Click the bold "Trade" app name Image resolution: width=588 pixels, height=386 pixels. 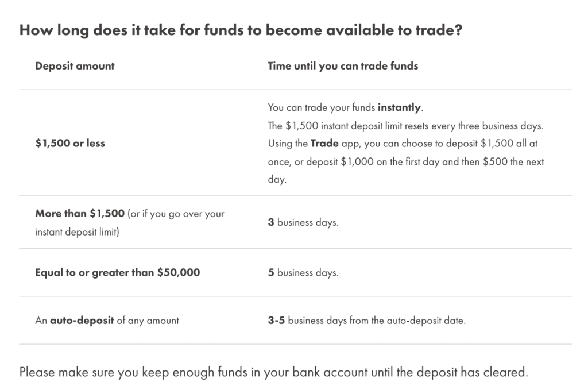(x=326, y=143)
